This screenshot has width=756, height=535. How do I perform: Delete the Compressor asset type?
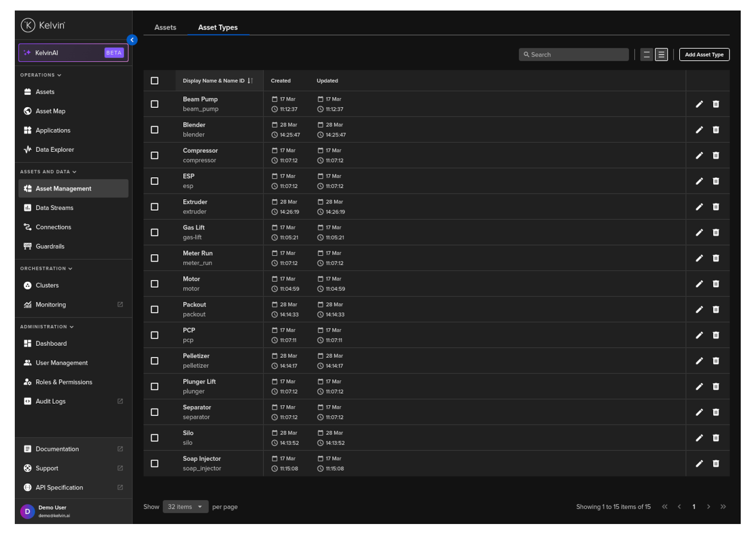coord(715,155)
